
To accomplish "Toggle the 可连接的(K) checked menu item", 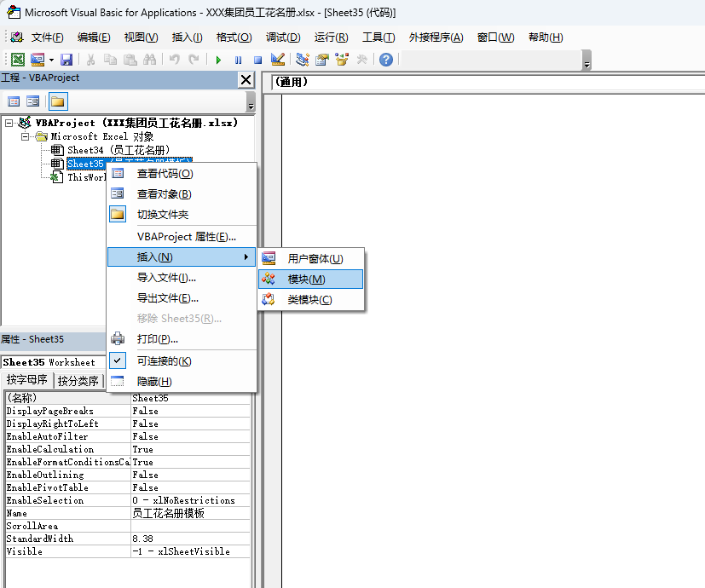I will [182, 361].
